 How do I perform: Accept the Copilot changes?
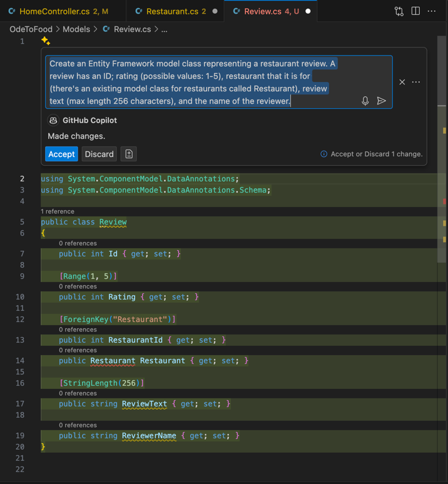tap(61, 154)
